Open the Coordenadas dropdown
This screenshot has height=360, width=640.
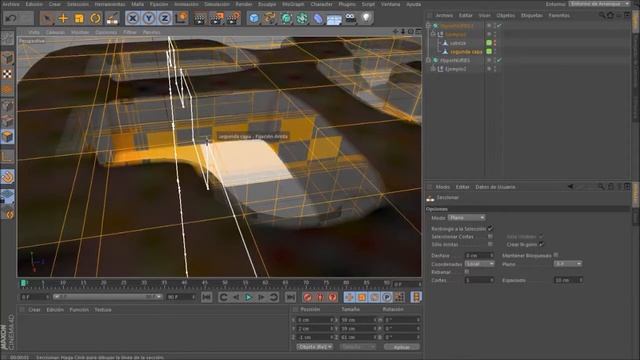[x=480, y=264]
